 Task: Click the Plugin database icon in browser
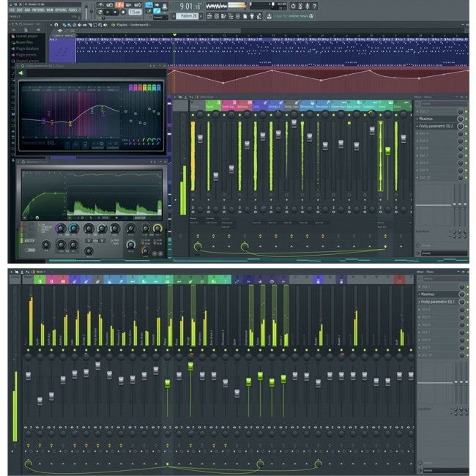[x=12, y=49]
